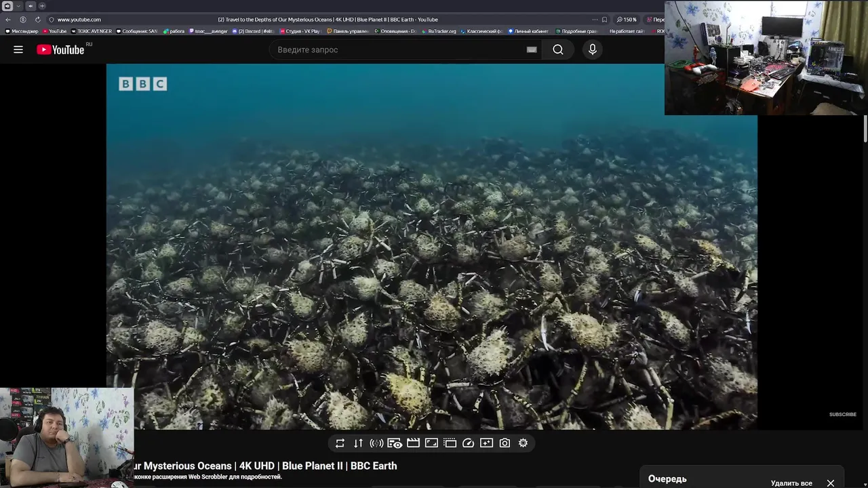Toggle the audio boost waveform icon
The width and height of the screenshot is (868, 488).
[376, 443]
